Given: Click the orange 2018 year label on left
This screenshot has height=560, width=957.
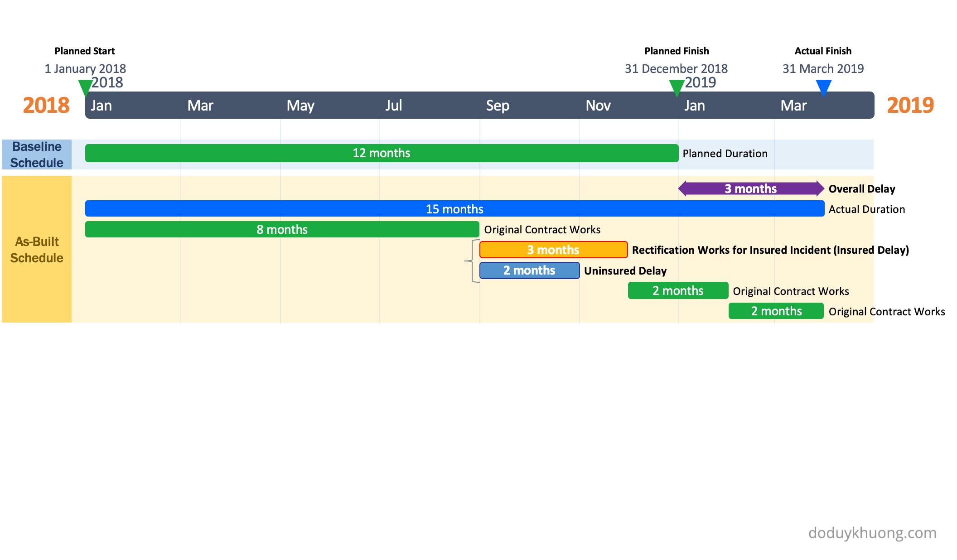Looking at the screenshot, I should click(x=46, y=105).
